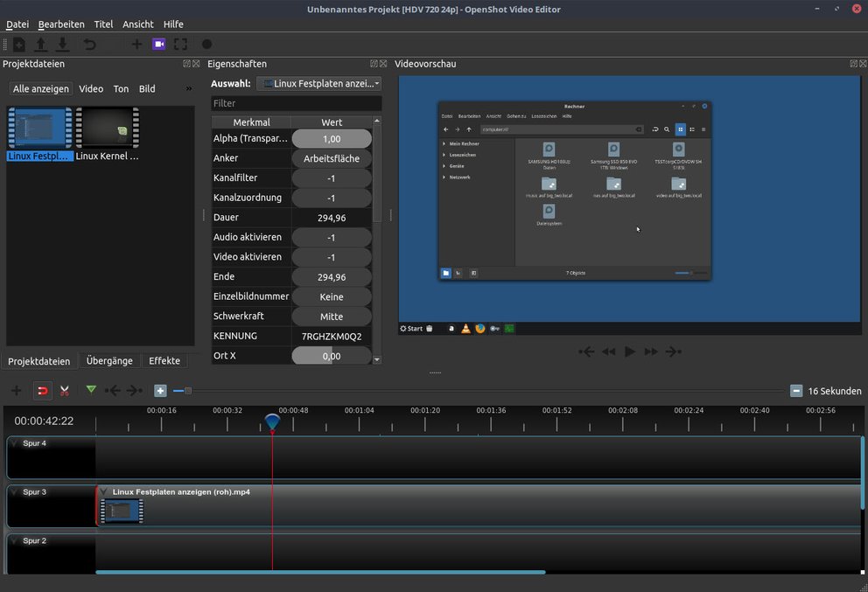Click the timeline horizontal scrollbar
This screenshot has height=592, width=868.
[320, 572]
